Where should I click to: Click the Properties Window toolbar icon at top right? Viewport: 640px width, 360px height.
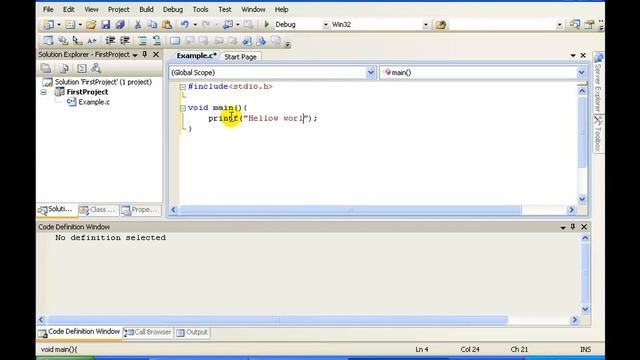[x=589, y=24]
